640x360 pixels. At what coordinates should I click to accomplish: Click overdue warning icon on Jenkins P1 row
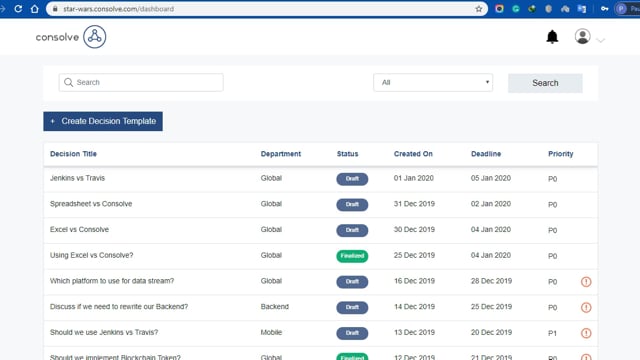coord(586,333)
